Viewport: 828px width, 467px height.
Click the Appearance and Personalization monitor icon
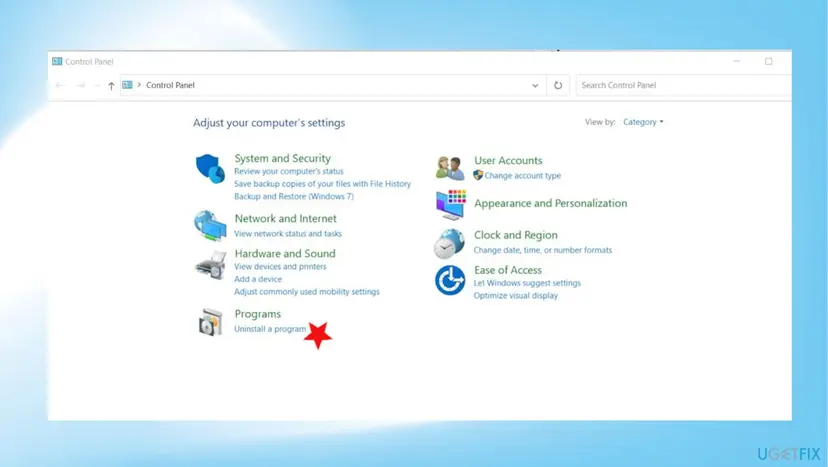(450, 204)
